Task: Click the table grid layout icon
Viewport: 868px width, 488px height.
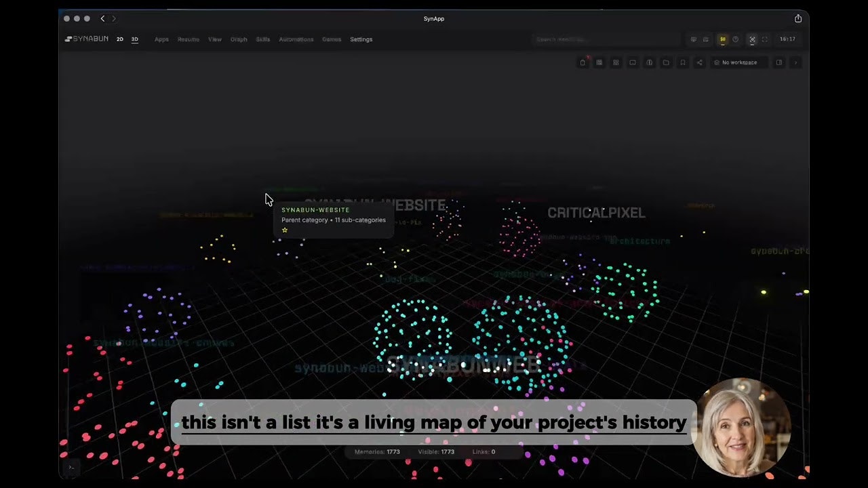Action: (x=599, y=62)
